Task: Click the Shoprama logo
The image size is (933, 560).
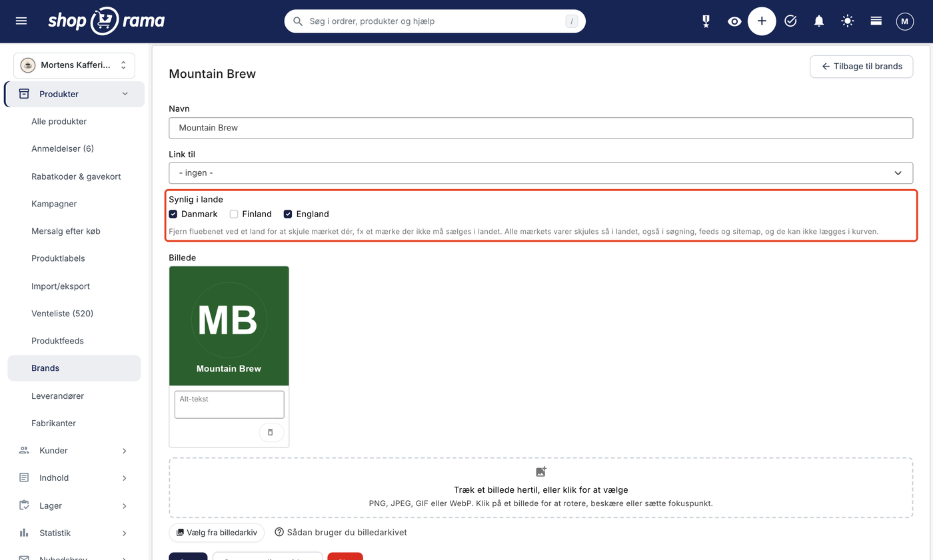Action: (107, 21)
